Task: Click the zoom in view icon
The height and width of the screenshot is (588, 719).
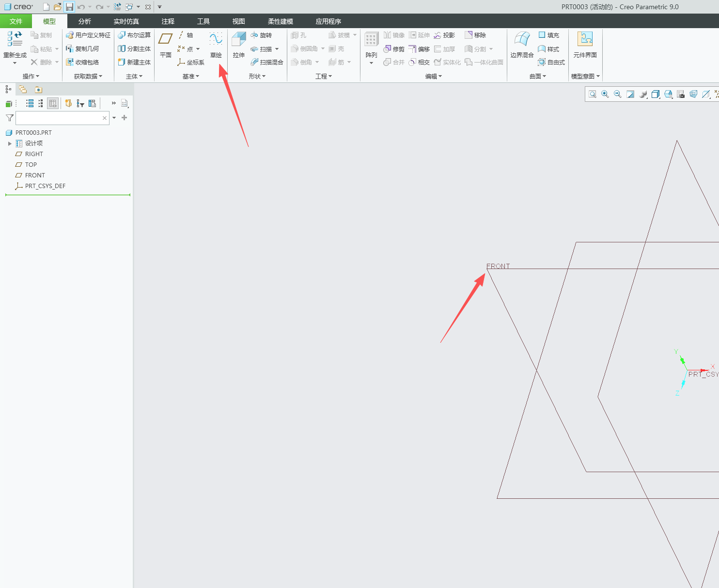Action: (605, 94)
